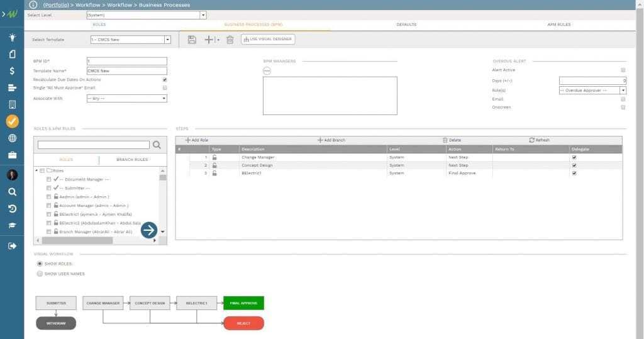The height and width of the screenshot is (339, 644).
Task: Open the lightbulb planning module in sidebar
Action: coord(13,37)
